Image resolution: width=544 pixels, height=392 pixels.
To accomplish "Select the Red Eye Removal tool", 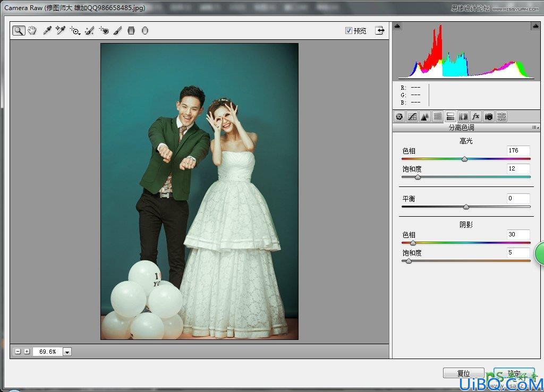I will tap(104, 30).
